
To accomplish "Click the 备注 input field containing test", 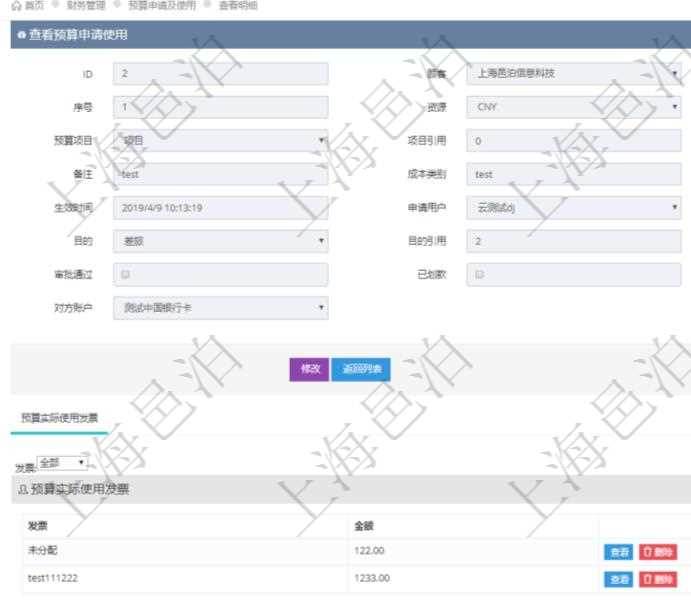I will point(220,174).
